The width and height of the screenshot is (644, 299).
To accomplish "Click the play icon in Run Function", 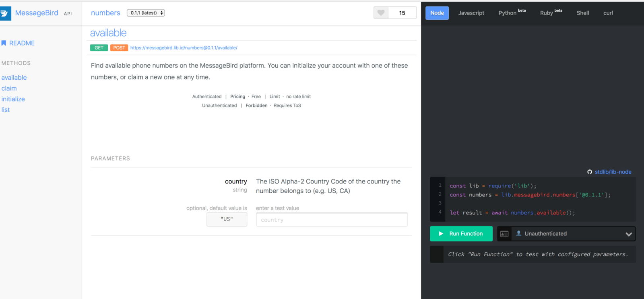I will click(441, 233).
